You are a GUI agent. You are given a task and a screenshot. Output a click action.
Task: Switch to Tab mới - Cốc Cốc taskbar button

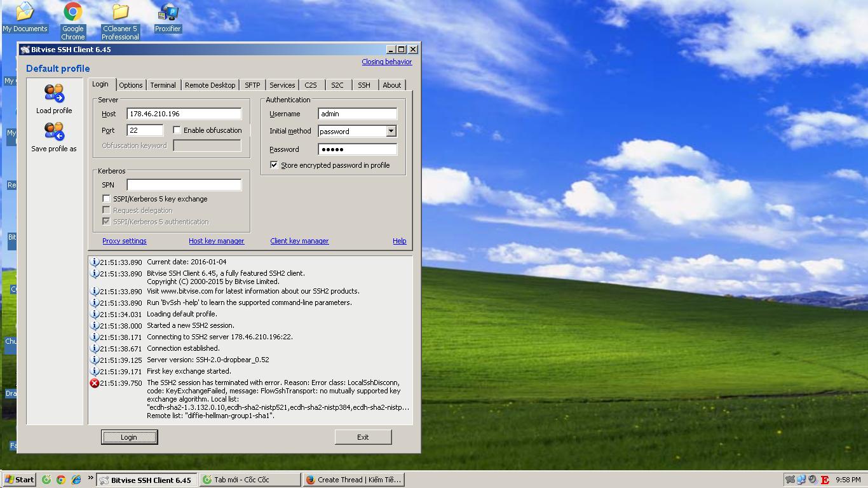pyautogui.click(x=250, y=480)
